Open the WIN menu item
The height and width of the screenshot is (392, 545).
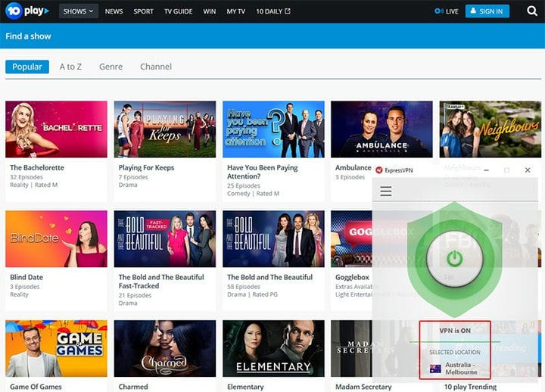pos(209,11)
